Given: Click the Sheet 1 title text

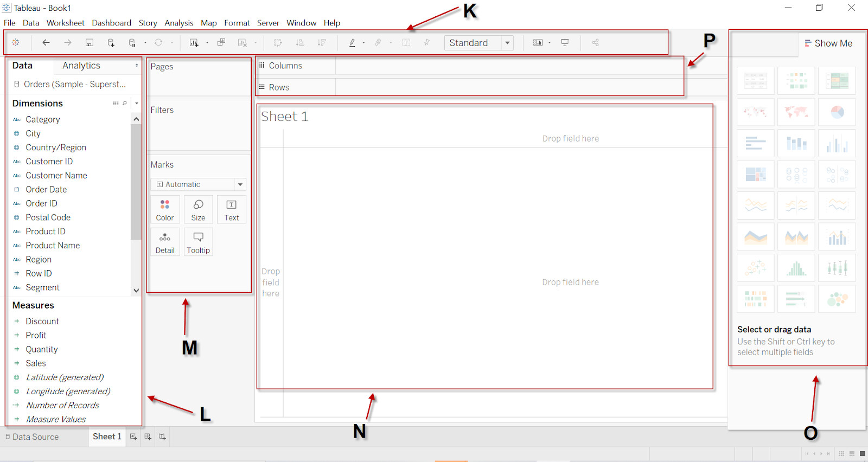Looking at the screenshot, I should pos(285,117).
